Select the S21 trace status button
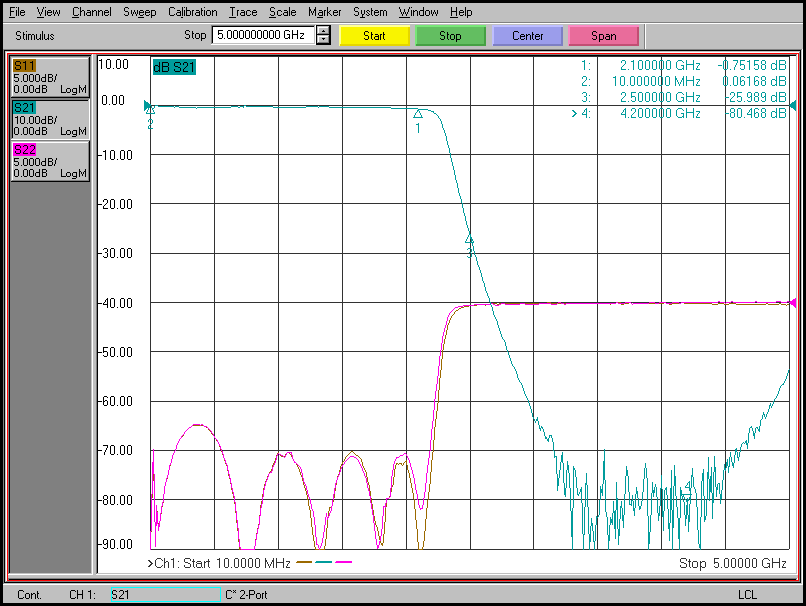Image resolution: width=806 pixels, height=606 pixels. 50,119
